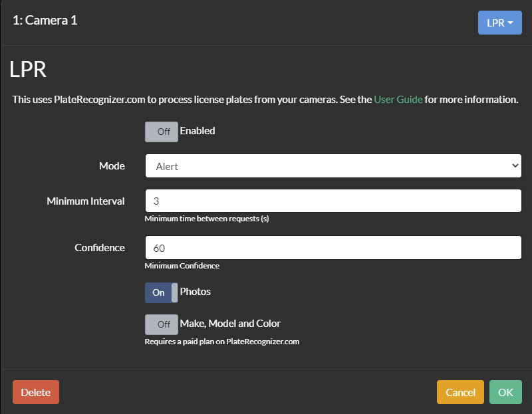Screen dimensions: 532x414
Task: Click the Mode label
Action: [112, 166]
